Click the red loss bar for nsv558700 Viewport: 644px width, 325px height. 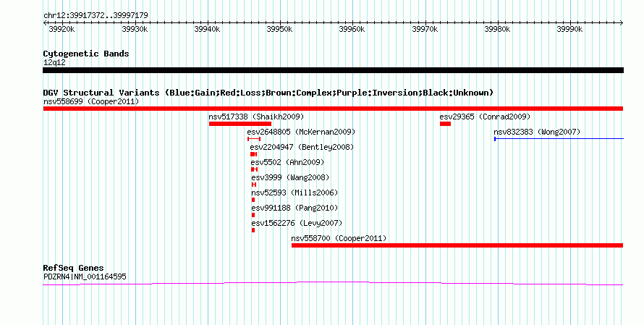pyautogui.click(x=457, y=245)
